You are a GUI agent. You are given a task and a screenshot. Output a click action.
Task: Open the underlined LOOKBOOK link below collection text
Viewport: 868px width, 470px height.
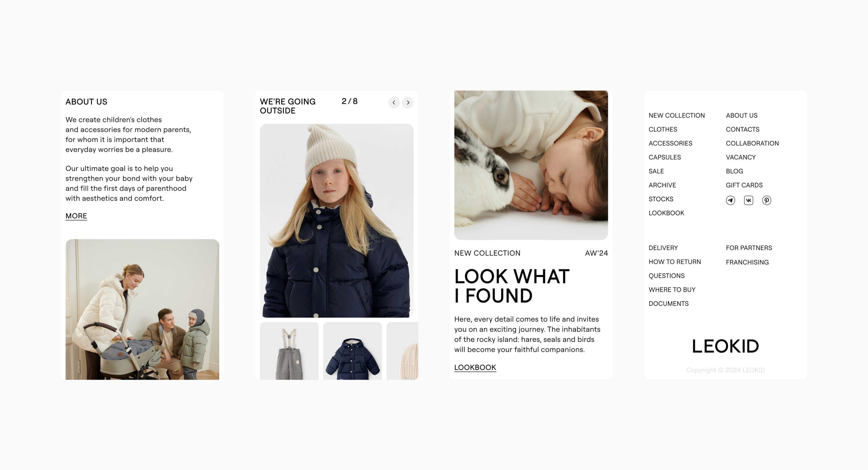click(x=475, y=367)
